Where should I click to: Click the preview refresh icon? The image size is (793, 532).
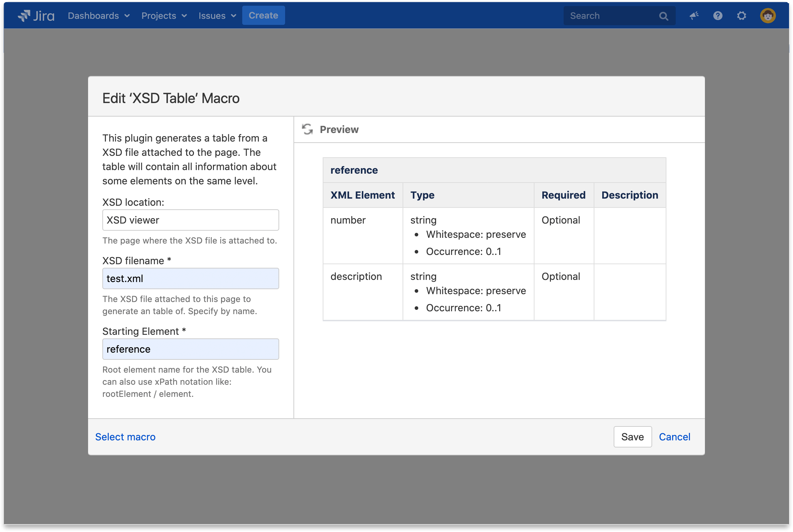(x=307, y=129)
